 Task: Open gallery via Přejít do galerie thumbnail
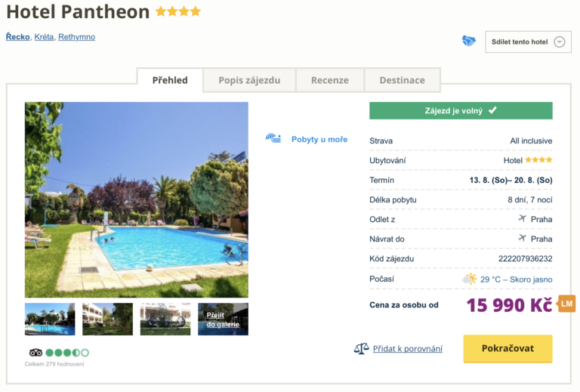223,319
